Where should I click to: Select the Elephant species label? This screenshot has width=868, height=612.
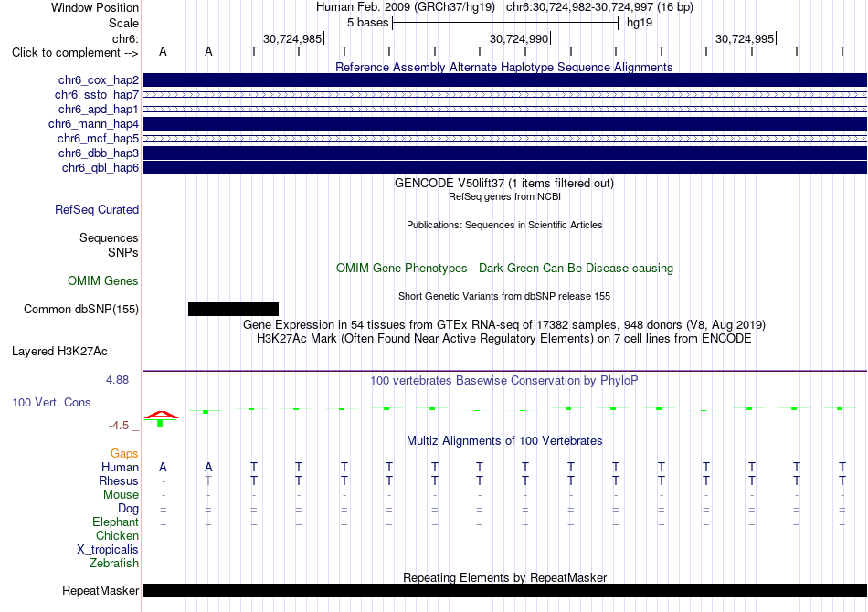tap(116, 522)
